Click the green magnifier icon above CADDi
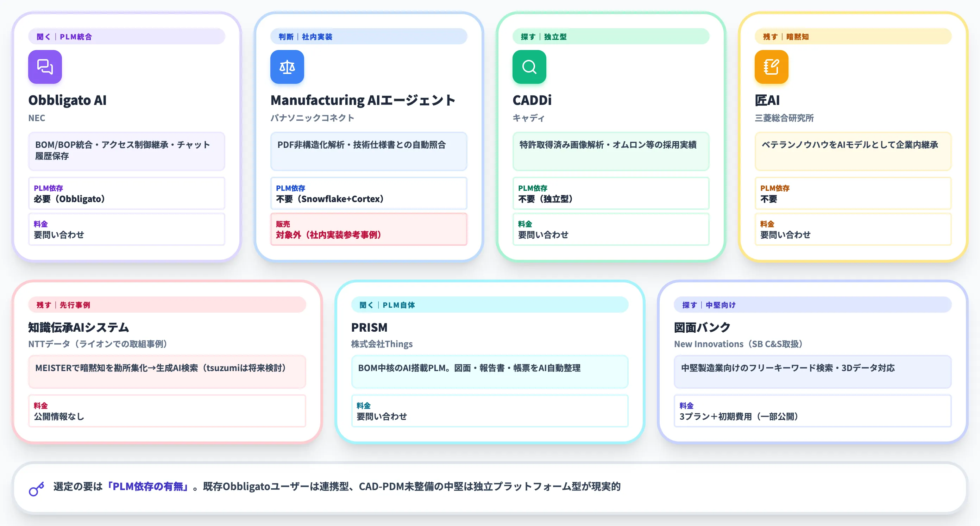 click(529, 67)
